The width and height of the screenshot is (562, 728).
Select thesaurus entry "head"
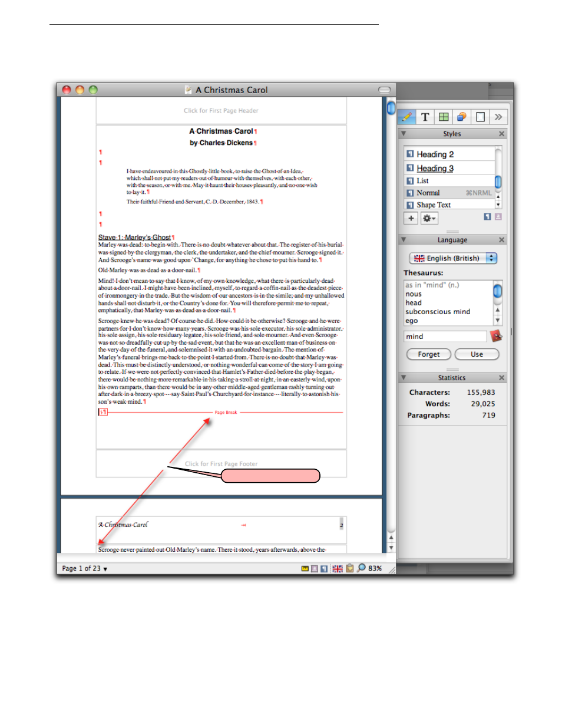coord(414,303)
